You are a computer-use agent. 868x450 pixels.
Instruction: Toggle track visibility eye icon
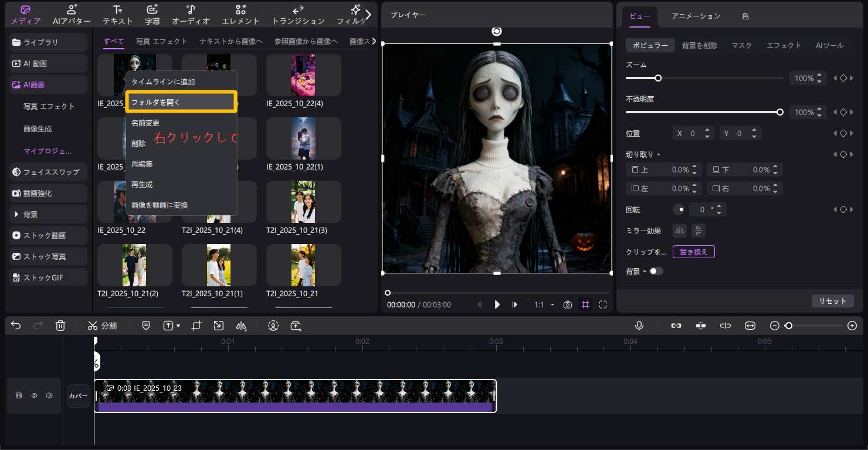(34, 395)
